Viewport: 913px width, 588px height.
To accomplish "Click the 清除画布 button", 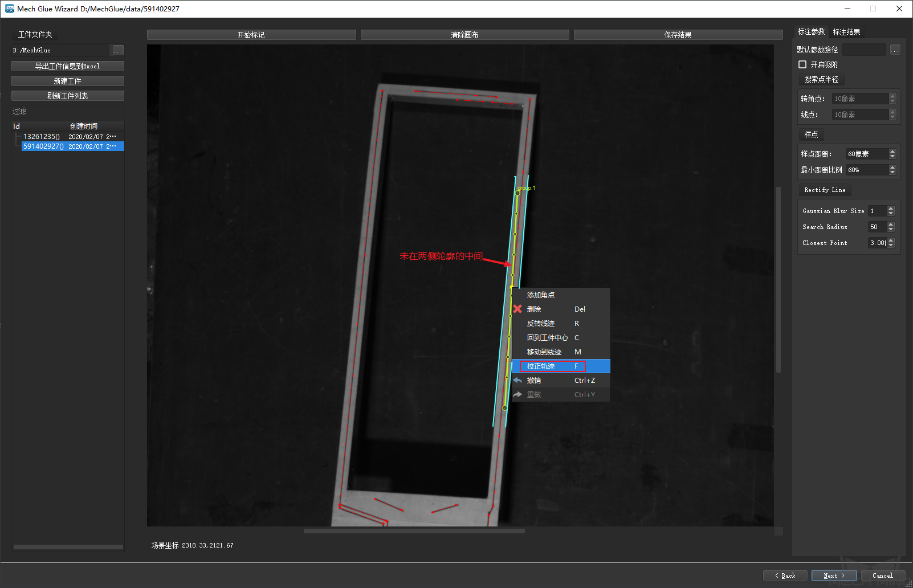I will click(x=464, y=35).
